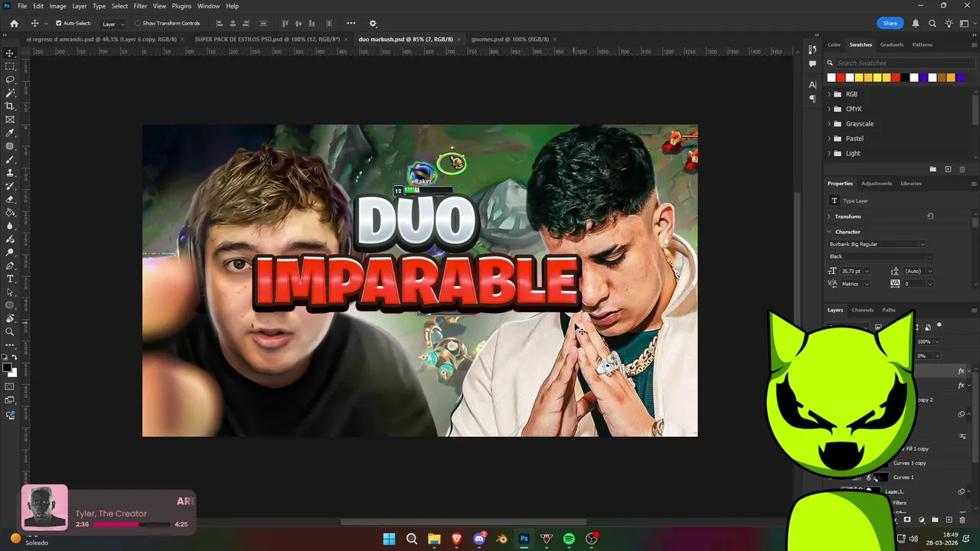980x551 pixels.
Task: Open the Edit Toolbar three-dots menu
Action: 10,345
